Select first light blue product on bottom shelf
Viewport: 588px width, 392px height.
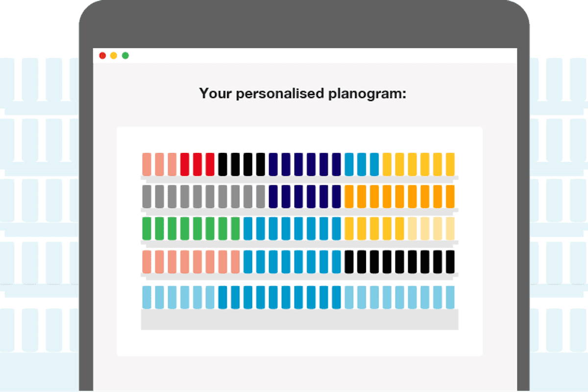147,297
